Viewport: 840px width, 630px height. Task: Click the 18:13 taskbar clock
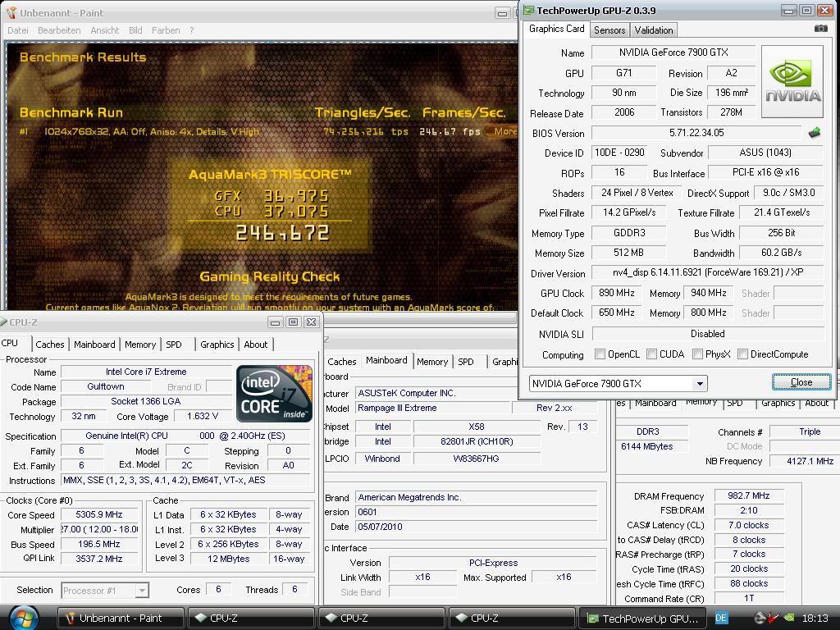[815, 619]
